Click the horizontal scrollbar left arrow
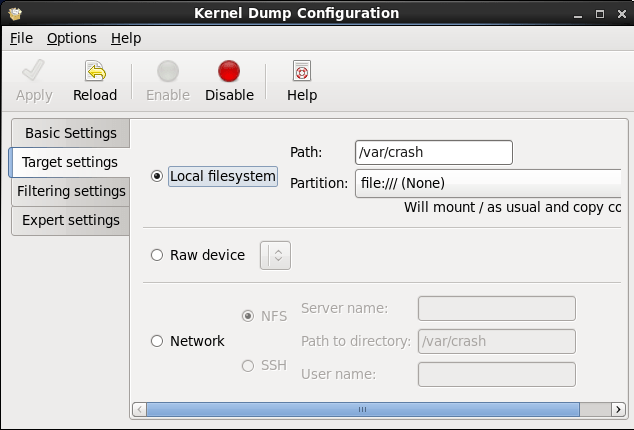634x430 pixels. pyautogui.click(x=139, y=409)
